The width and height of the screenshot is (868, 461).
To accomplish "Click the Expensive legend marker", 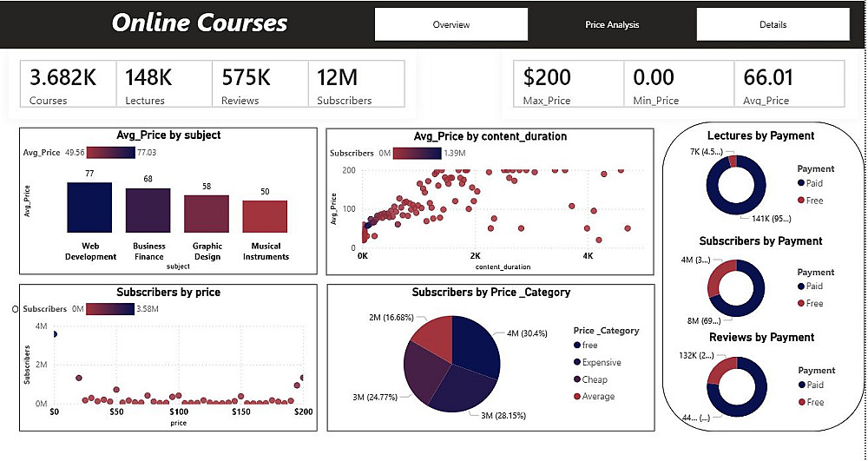I will [x=577, y=362].
